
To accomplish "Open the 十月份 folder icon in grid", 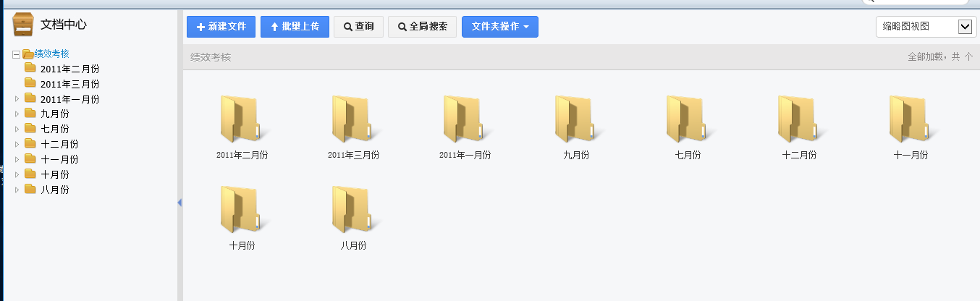I will [242, 210].
